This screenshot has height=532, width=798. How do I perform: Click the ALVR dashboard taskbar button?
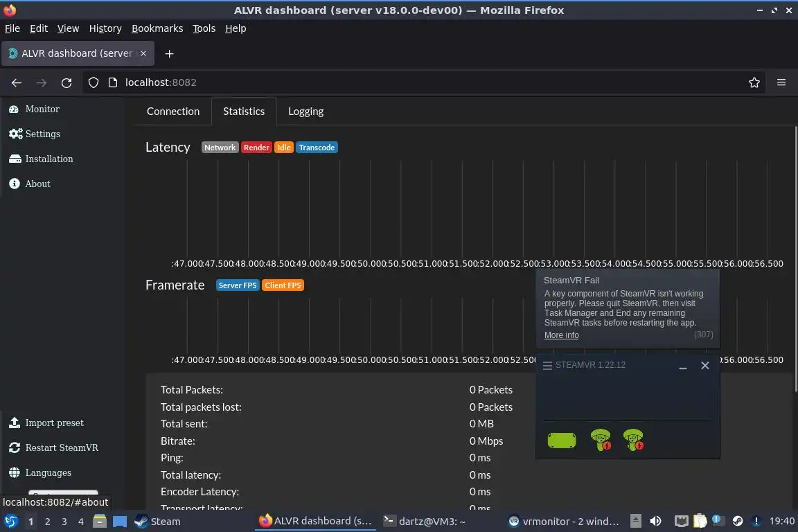[x=316, y=522]
